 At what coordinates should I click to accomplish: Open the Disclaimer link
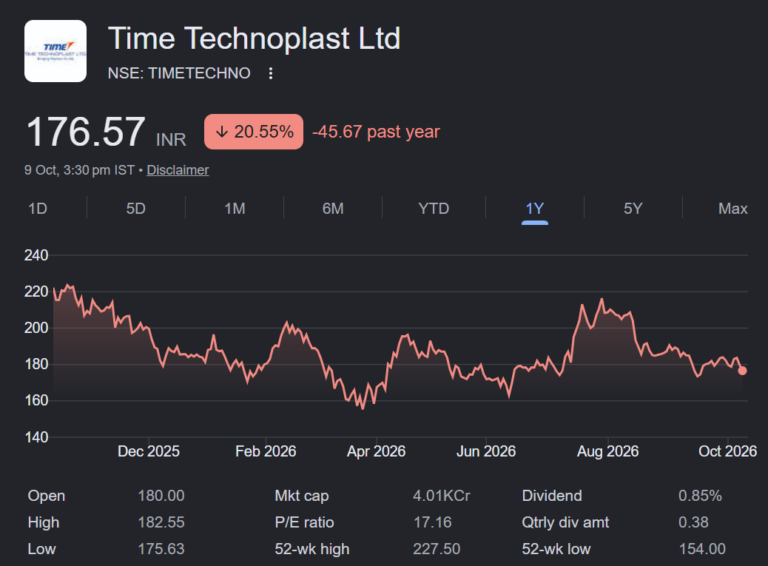pyautogui.click(x=178, y=170)
